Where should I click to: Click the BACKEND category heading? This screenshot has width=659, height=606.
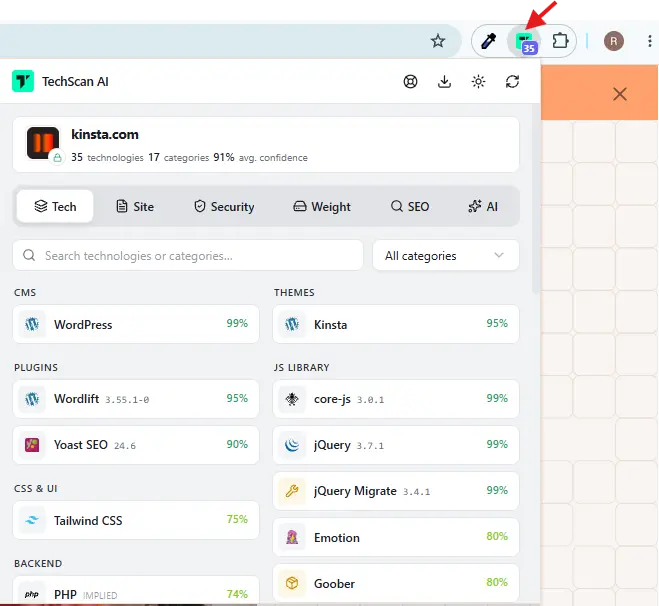click(x=38, y=563)
